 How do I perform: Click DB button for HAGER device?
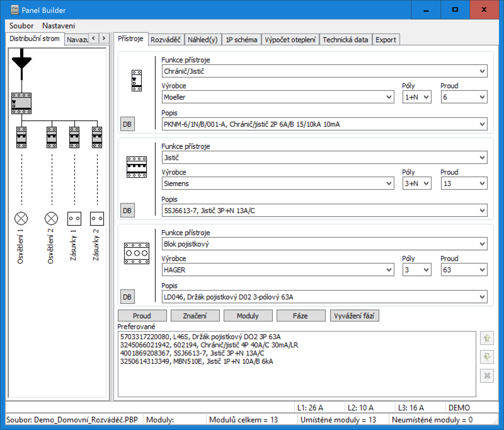click(x=128, y=297)
